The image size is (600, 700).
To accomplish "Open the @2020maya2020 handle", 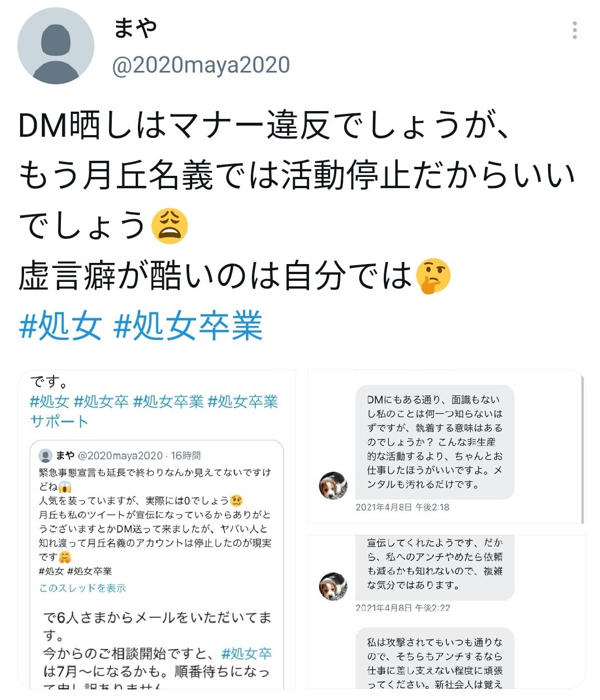I will point(201,65).
